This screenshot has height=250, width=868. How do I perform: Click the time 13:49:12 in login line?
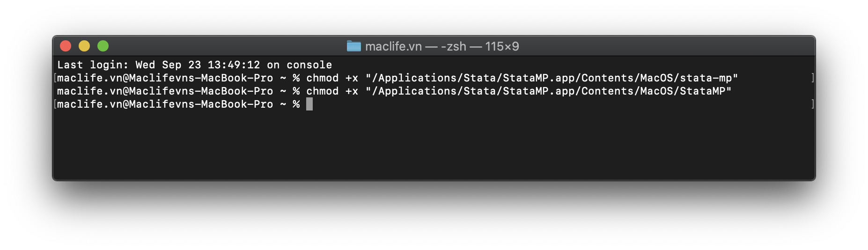pyautogui.click(x=234, y=65)
